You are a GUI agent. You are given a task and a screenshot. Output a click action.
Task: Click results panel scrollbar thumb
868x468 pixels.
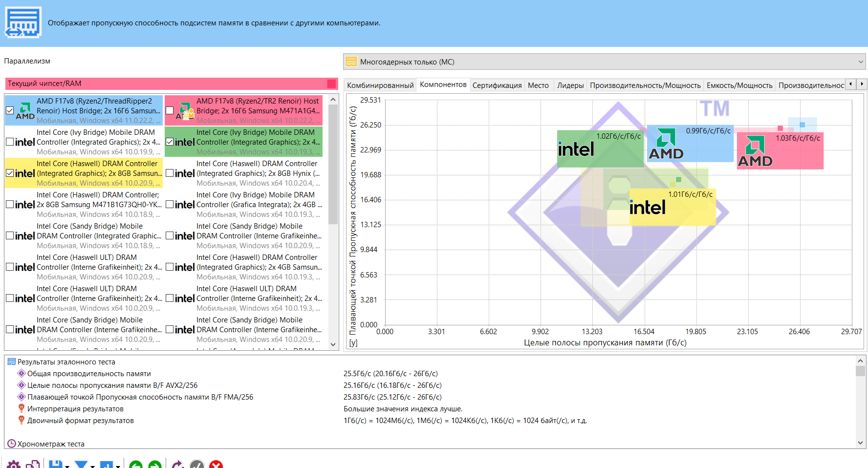tap(860, 370)
